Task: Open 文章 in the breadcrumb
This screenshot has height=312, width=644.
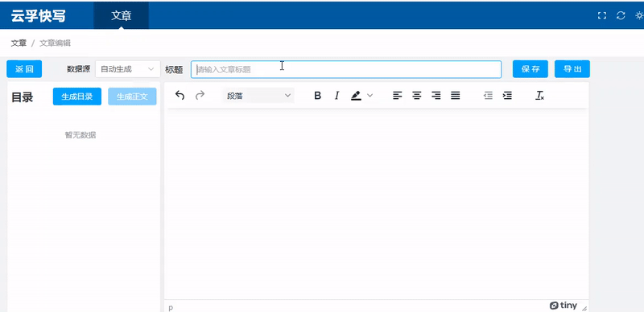Action: 19,43
